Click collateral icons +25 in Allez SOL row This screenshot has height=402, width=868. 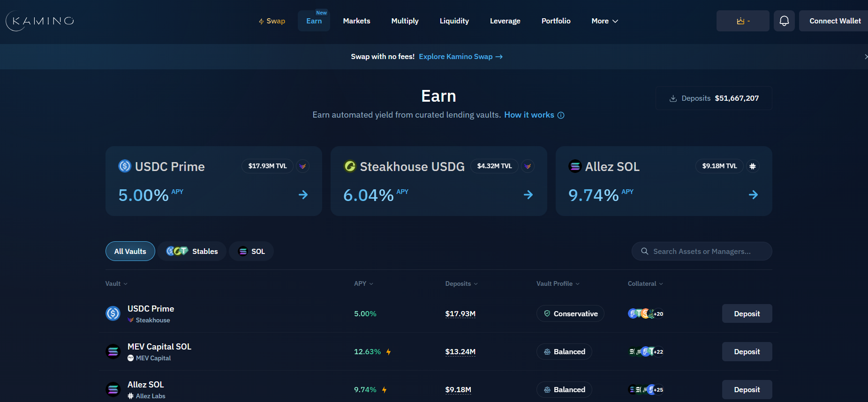[646, 389]
